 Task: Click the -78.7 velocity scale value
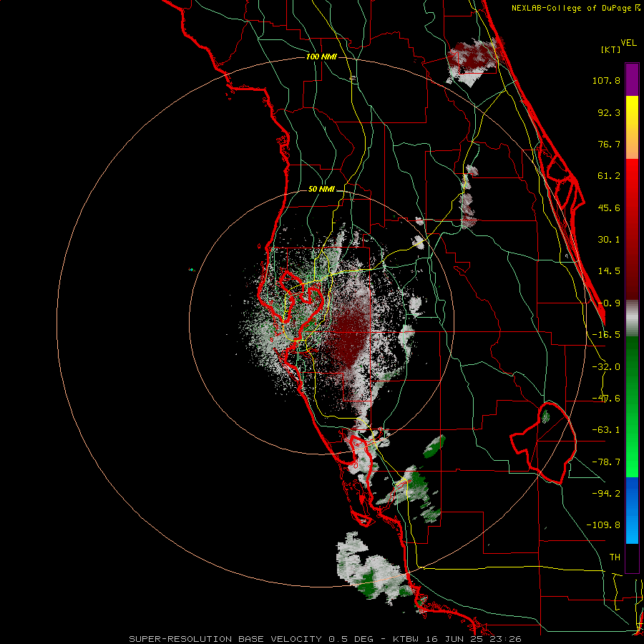click(x=606, y=462)
